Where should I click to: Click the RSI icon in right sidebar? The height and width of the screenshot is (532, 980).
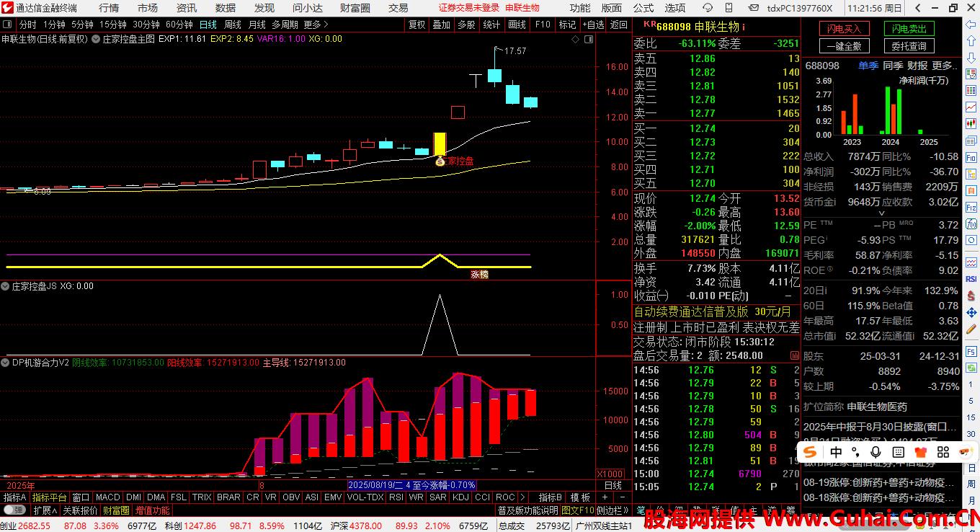pyautogui.click(x=971, y=279)
